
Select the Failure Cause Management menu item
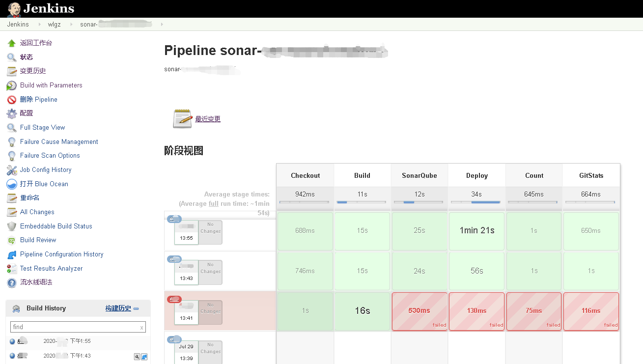click(x=59, y=141)
